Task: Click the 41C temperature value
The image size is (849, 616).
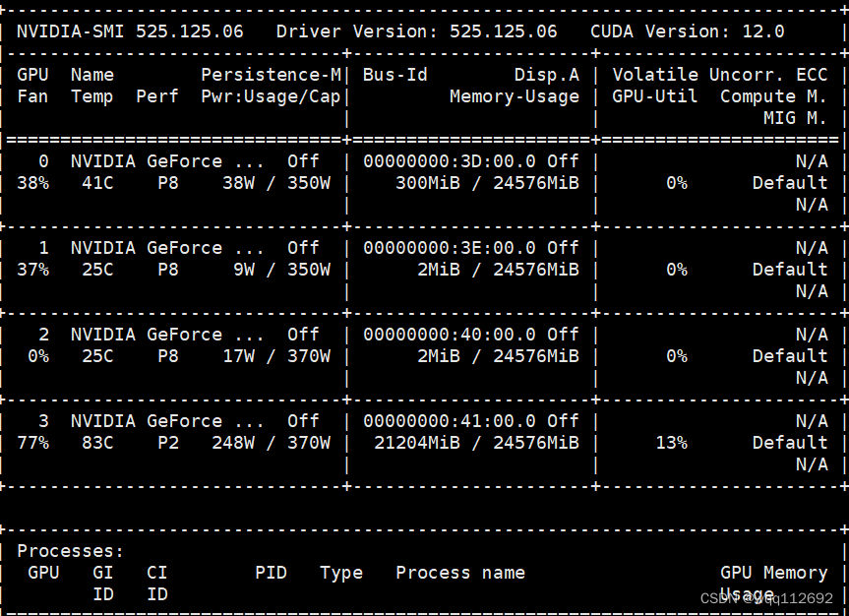Action: coord(97,183)
